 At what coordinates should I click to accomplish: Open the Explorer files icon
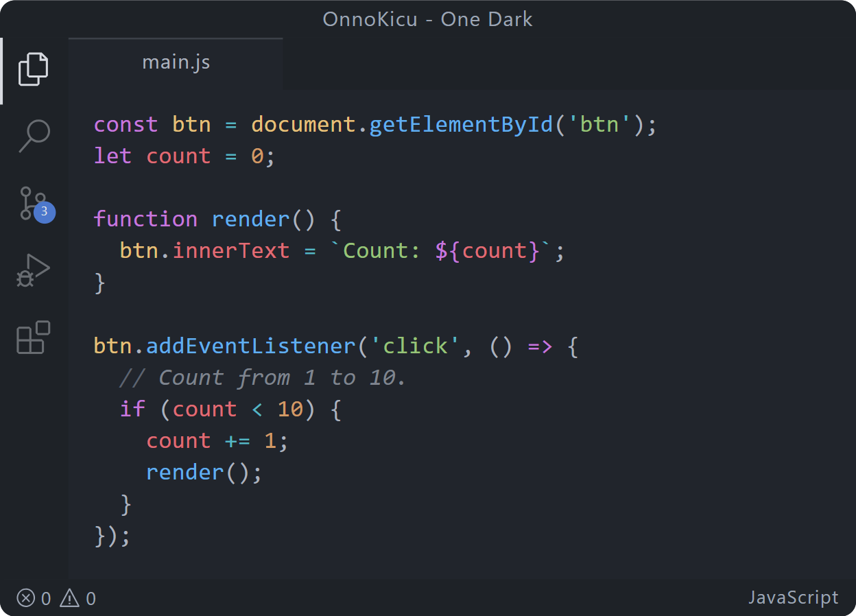click(34, 69)
